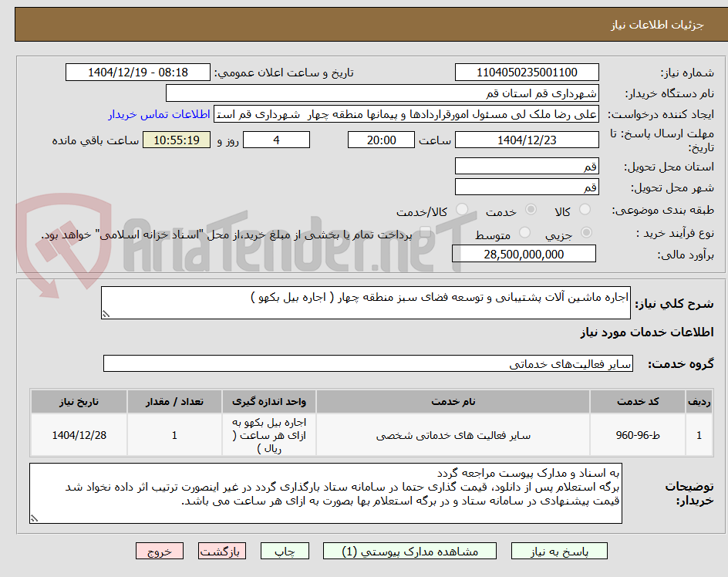The width and height of the screenshot is (728, 577).
Task: Click the announcement date field 1404/12/19 - 08:18
Action: [x=138, y=73]
